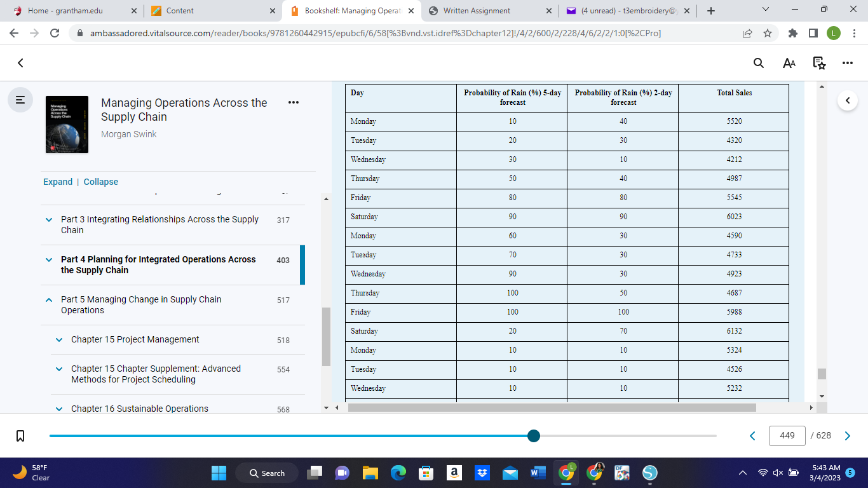
Task: Click the browser back arrow
Action: pos(14,33)
